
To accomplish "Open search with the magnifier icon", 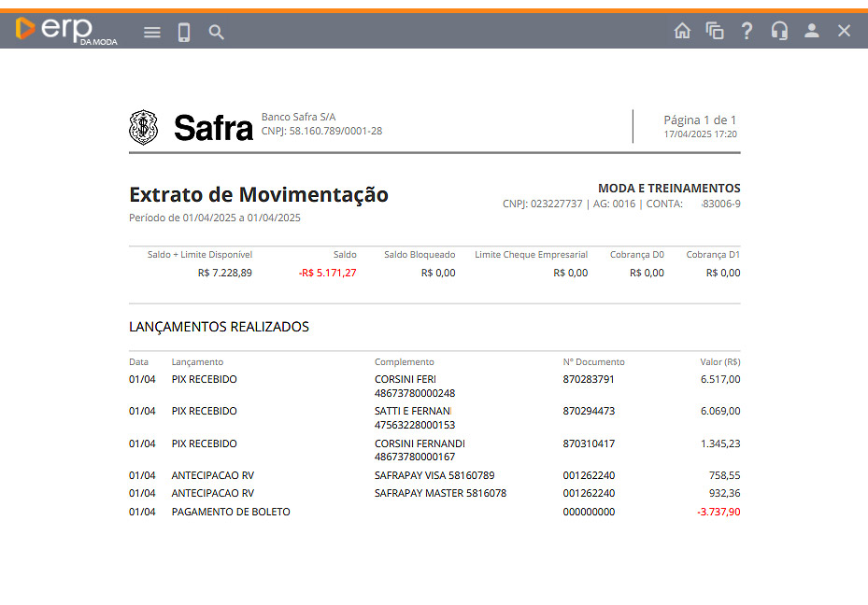I will pyautogui.click(x=216, y=32).
